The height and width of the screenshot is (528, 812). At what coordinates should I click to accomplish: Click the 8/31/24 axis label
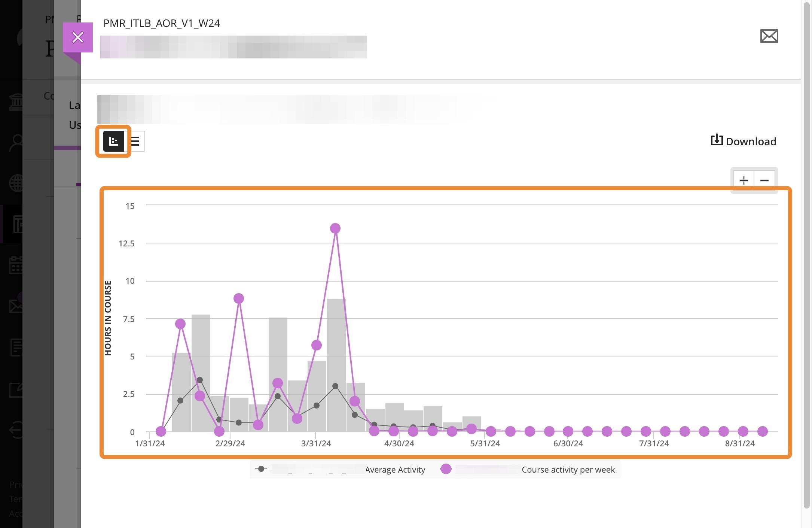coord(740,443)
